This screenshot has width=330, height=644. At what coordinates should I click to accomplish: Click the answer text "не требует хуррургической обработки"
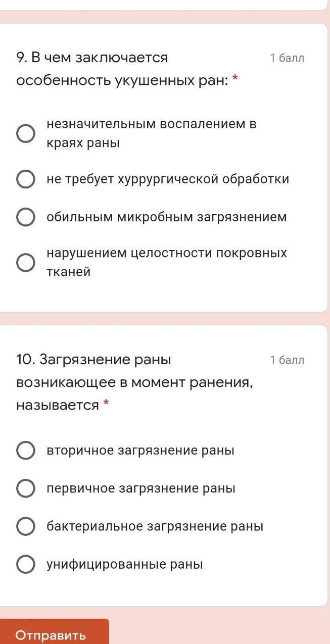[168, 179]
